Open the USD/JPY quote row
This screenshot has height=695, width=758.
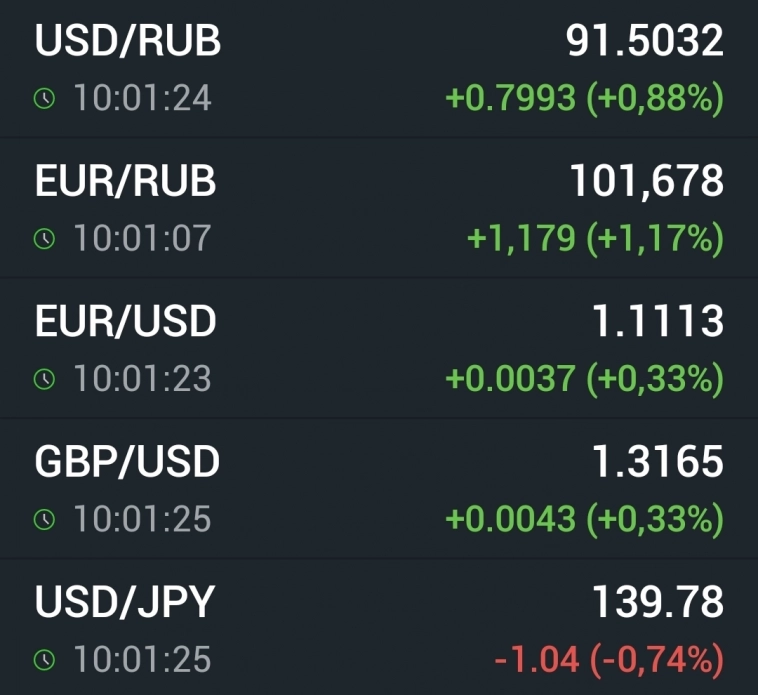point(125,602)
